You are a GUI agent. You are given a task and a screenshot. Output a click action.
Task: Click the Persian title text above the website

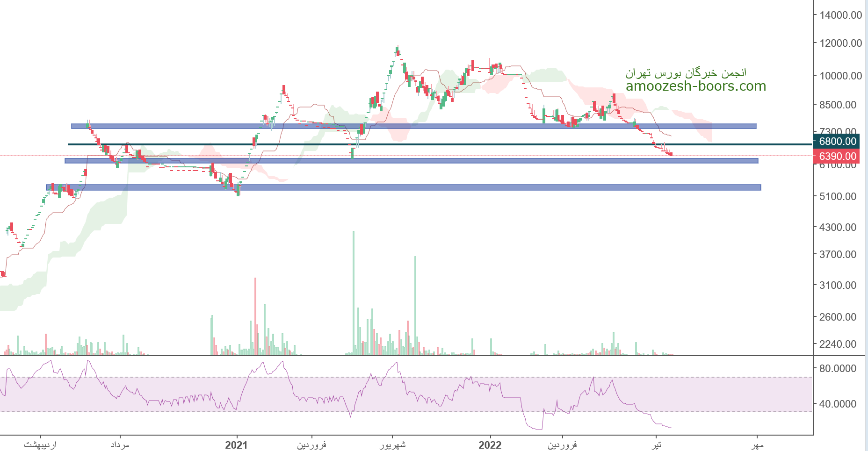(x=686, y=73)
